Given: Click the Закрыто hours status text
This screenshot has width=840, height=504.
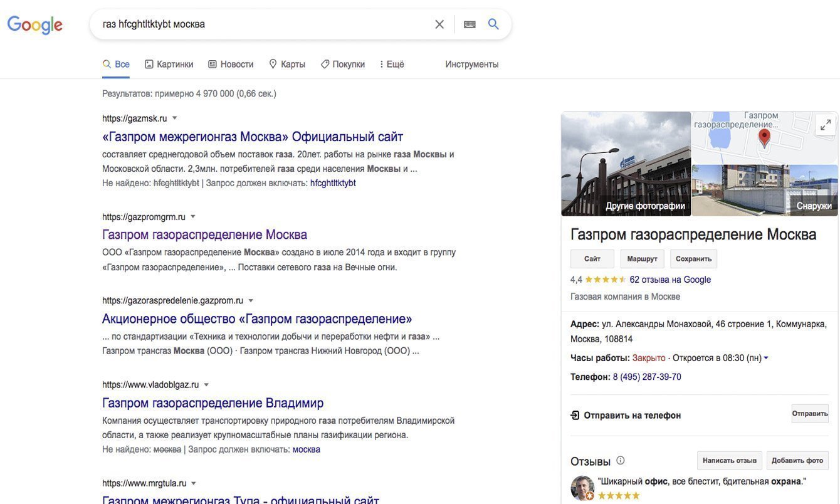Looking at the screenshot, I should point(649,358).
